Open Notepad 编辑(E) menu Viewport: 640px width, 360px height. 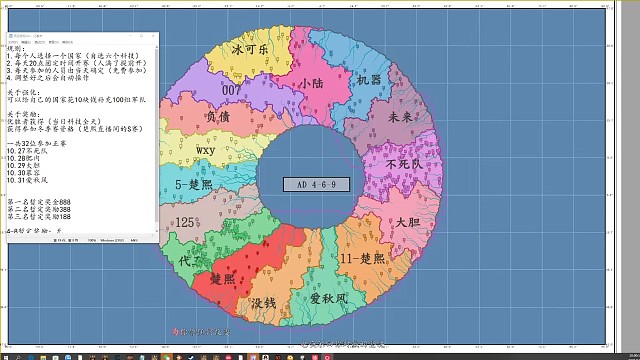(26, 42)
